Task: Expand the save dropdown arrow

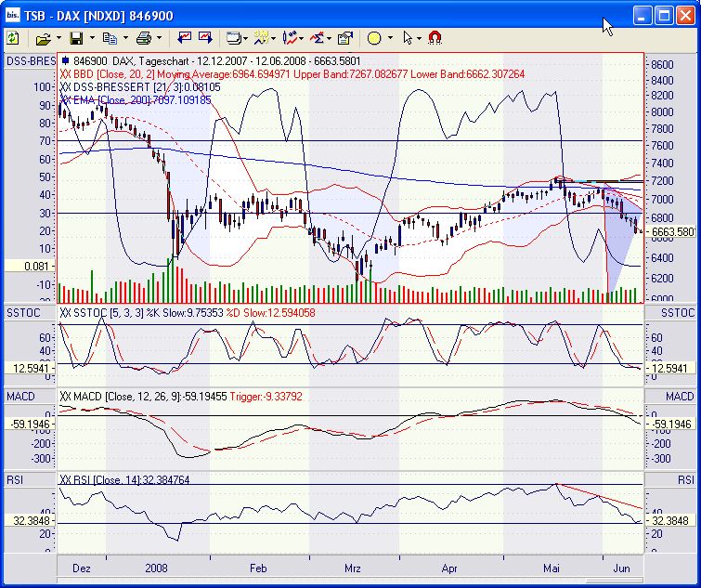Action: pos(92,38)
